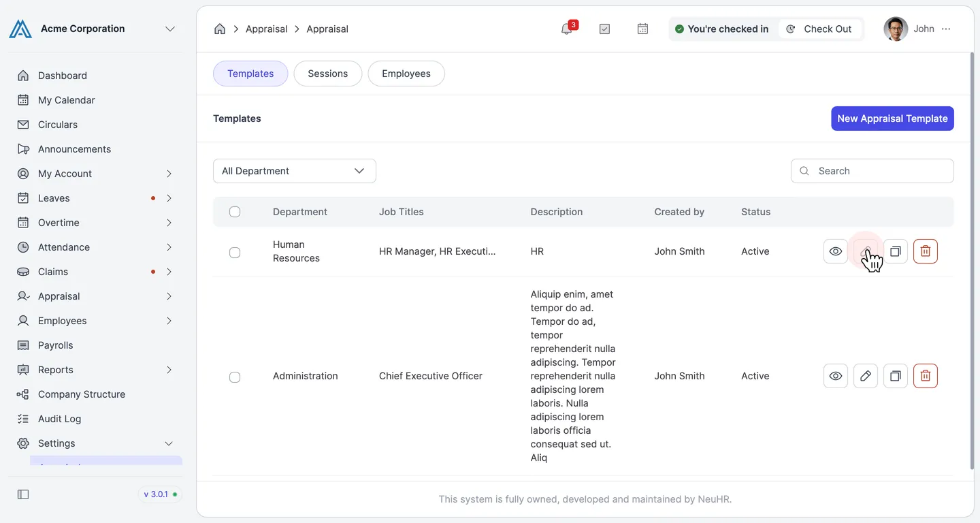Screen dimensions: 980x523
Task: Duplicate the Administration template
Action: [896, 376]
